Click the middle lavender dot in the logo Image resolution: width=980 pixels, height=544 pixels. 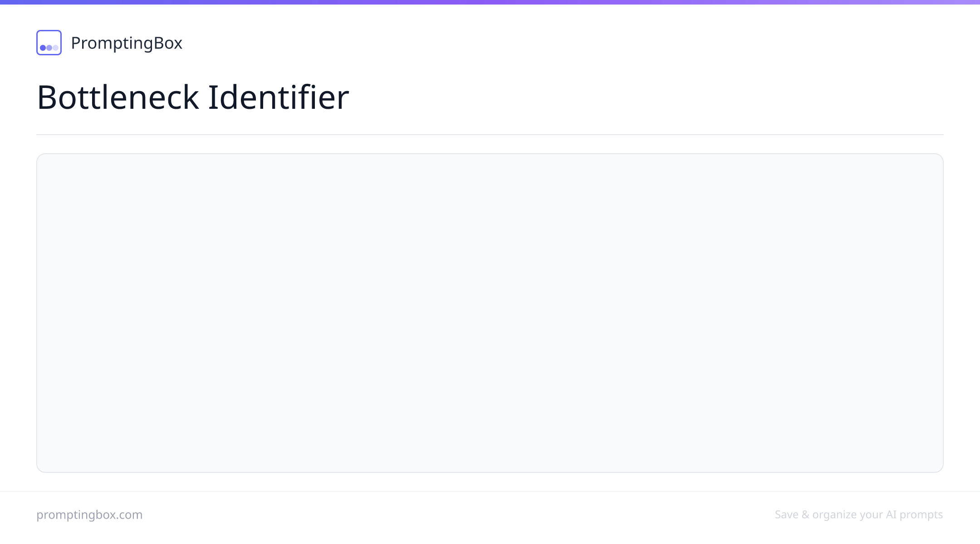coord(49,48)
